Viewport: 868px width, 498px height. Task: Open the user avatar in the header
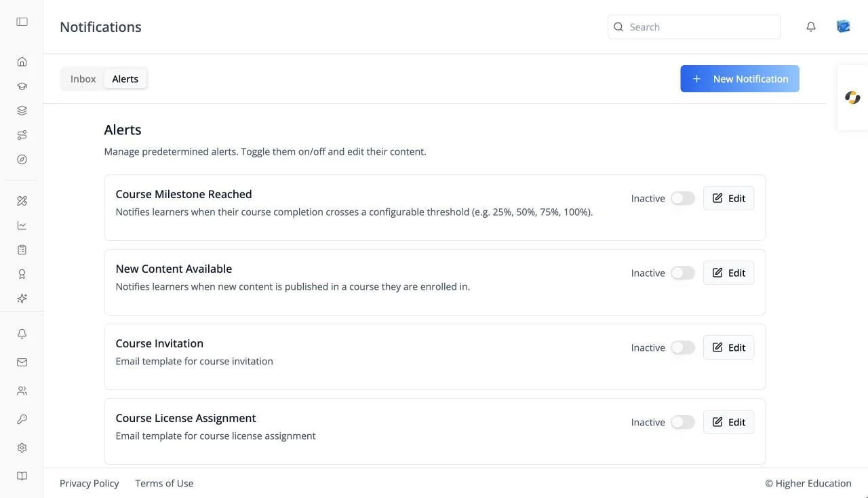[844, 26]
